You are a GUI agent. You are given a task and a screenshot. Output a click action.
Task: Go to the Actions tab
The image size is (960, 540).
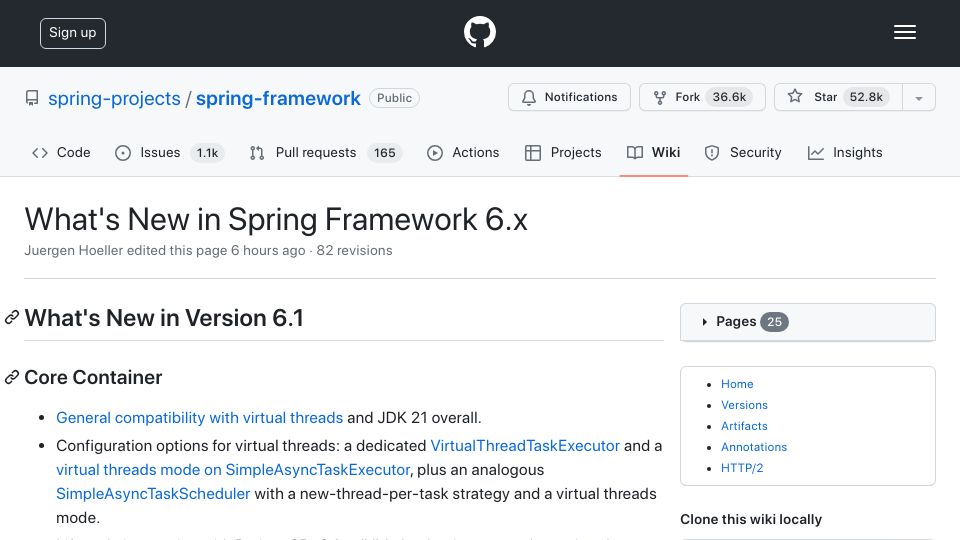coord(463,152)
